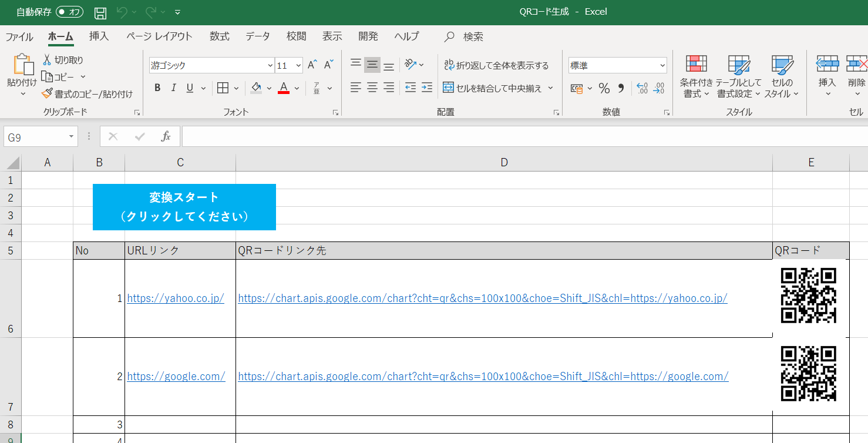The width and height of the screenshot is (868, 443).
Task: Open セルのスタイル cell styles
Action: coord(782,76)
